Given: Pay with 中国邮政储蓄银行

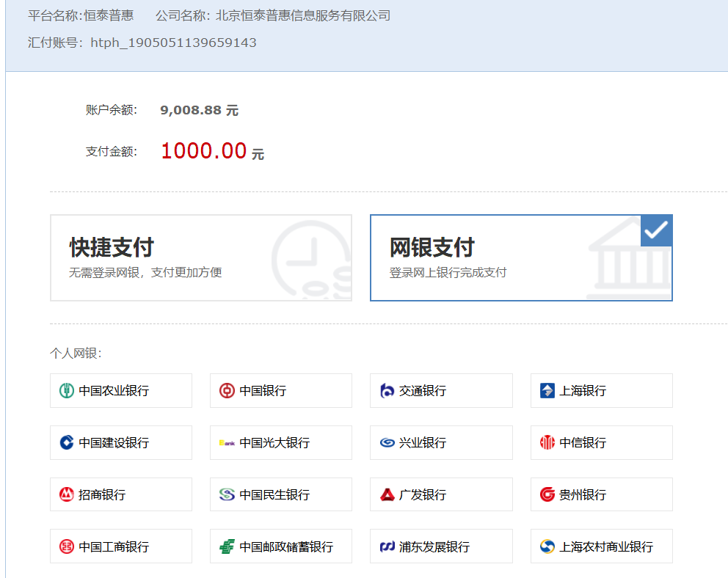Looking at the screenshot, I should 281,546.
